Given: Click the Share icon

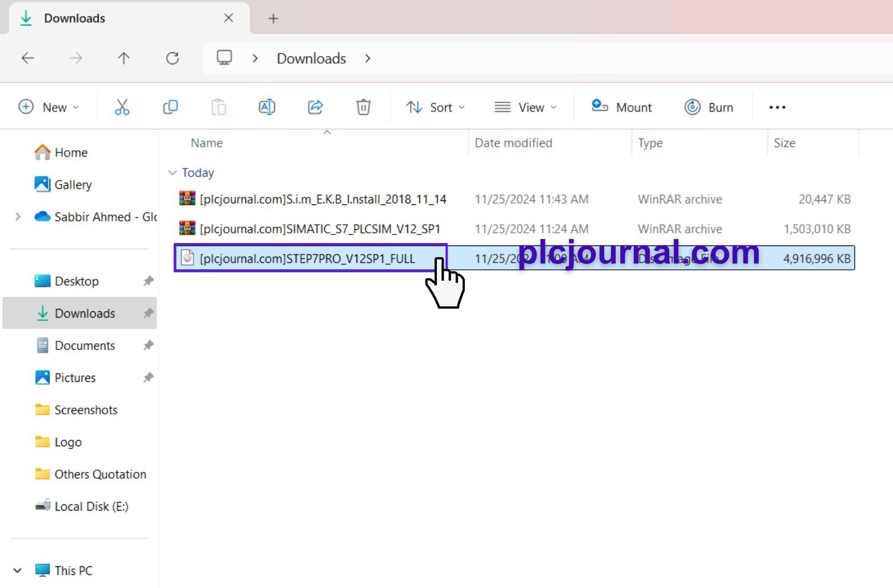Looking at the screenshot, I should click(x=316, y=107).
